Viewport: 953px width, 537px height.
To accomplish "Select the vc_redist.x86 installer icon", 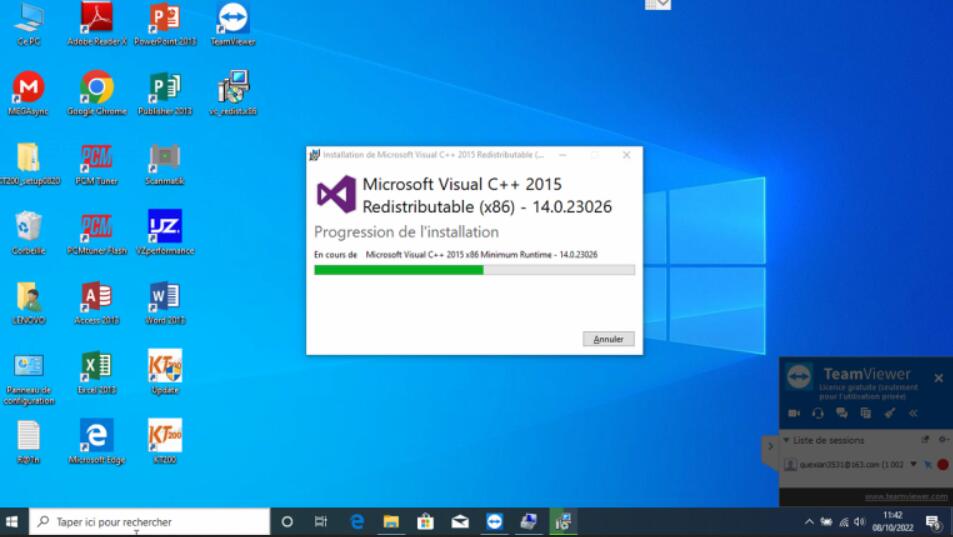I will coord(233,94).
